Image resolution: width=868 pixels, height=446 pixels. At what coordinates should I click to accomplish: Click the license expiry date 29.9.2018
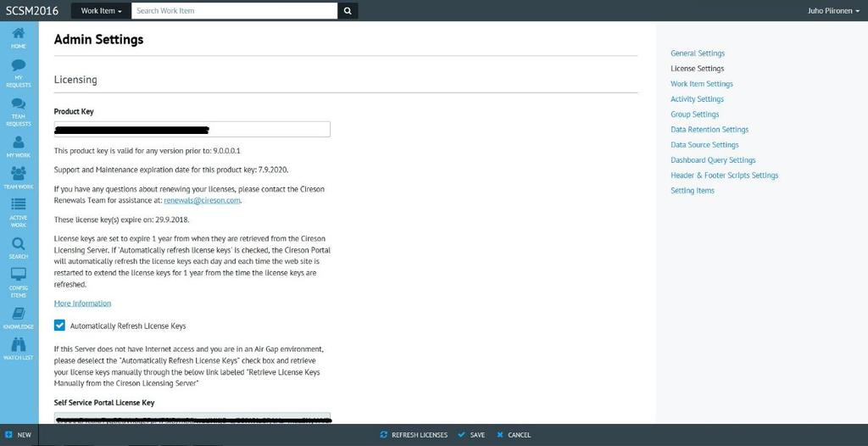pos(172,220)
